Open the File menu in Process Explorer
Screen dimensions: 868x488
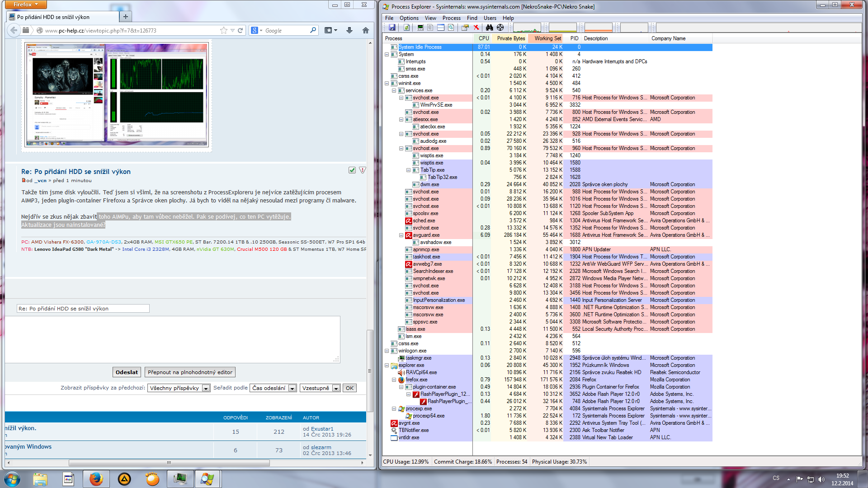389,18
